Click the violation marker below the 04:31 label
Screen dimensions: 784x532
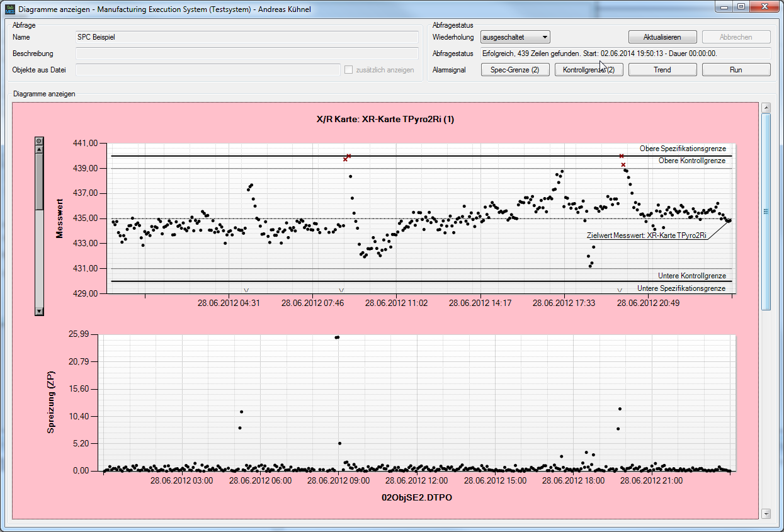coord(247,291)
